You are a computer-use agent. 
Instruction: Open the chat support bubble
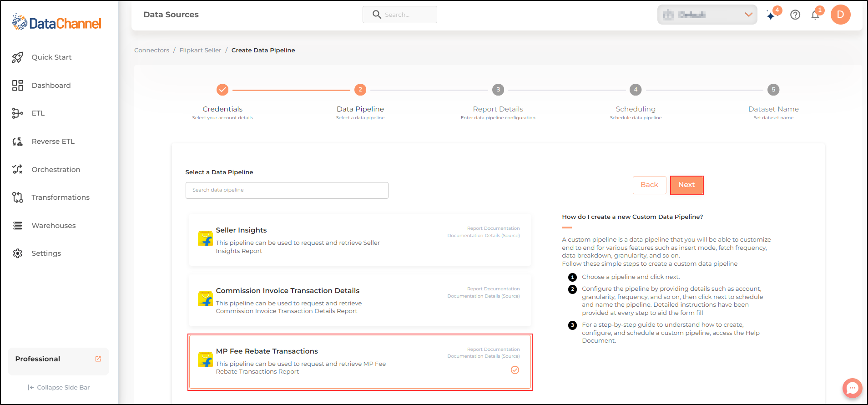(x=852, y=388)
